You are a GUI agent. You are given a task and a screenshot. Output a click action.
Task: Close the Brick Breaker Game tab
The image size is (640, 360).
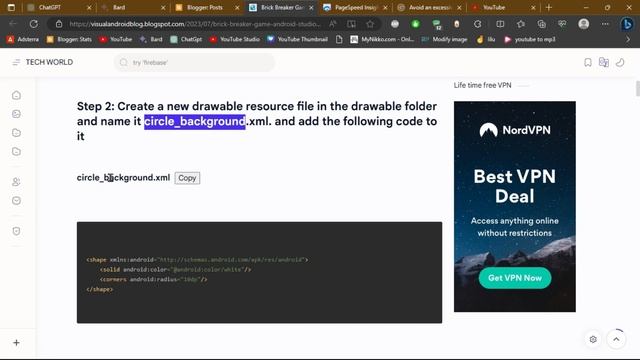pyautogui.click(x=311, y=7)
